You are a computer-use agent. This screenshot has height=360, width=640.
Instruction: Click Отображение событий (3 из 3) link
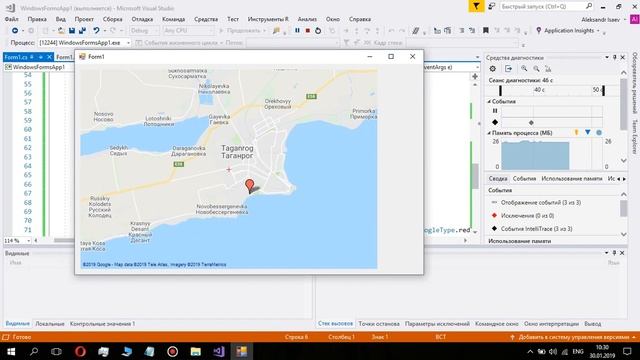(x=541, y=202)
